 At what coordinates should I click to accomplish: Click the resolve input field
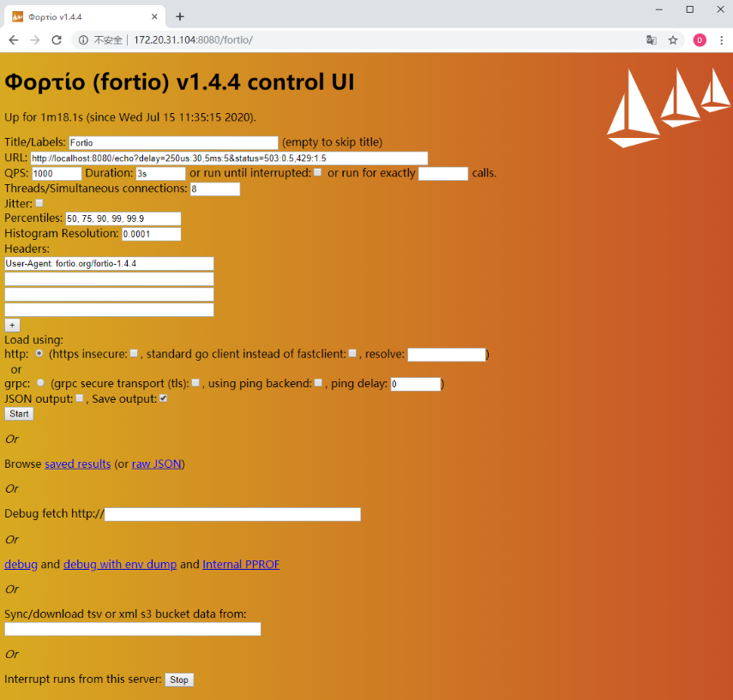pyautogui.click(x=447, y=355)
